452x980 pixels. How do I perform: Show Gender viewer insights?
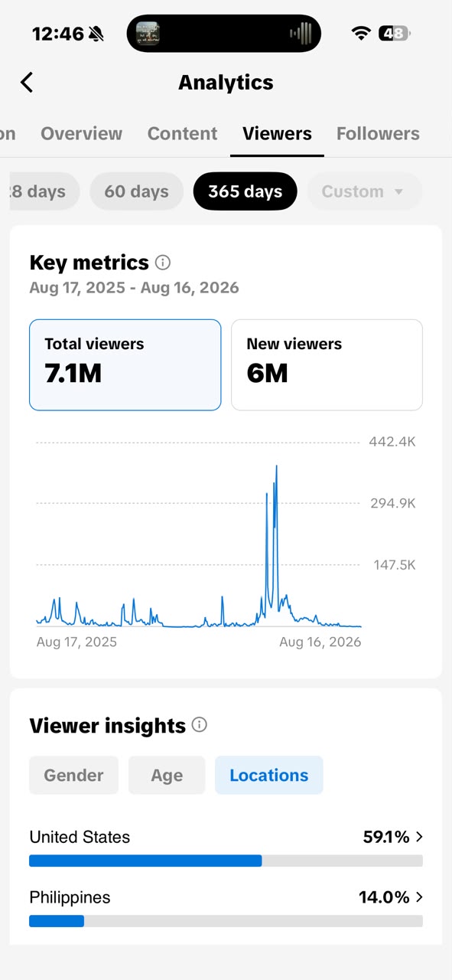(x=73, y=775)
